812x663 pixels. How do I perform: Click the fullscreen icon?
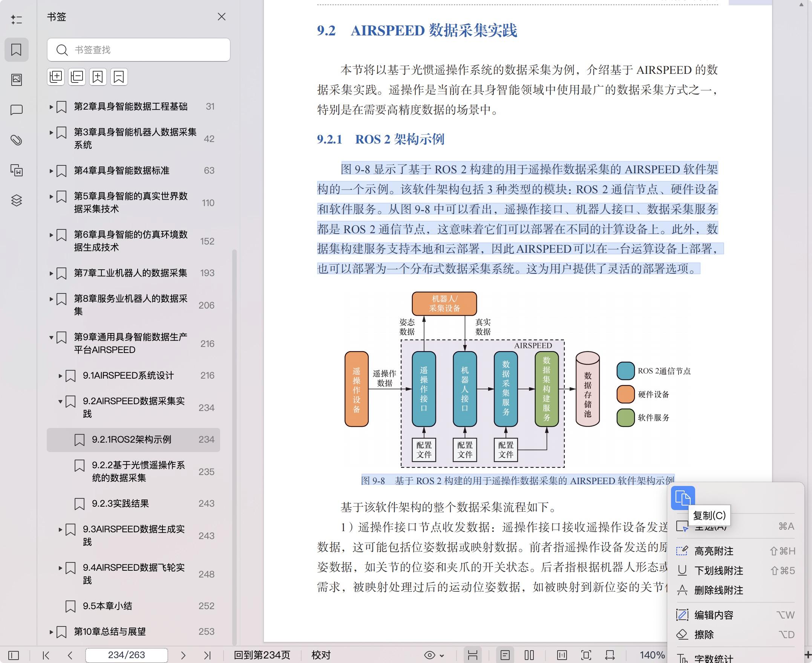pos(586,655)
